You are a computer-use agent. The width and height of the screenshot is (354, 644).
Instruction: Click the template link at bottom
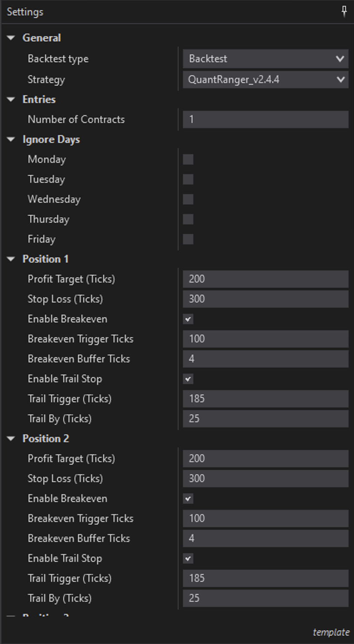pyautogui.click(x=331, y=632)
